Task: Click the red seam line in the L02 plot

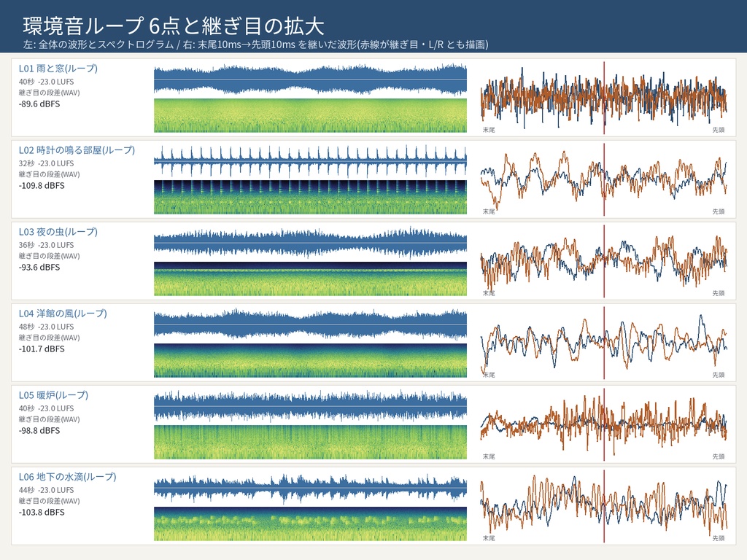Action: (604, 179)
